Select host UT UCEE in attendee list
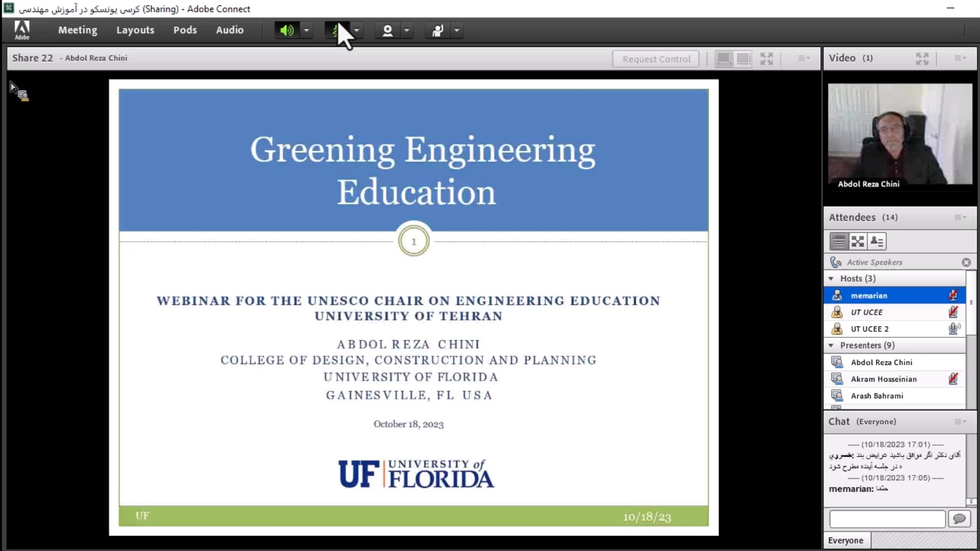Viewport: 980px width, 551px height. coord(895,312)
